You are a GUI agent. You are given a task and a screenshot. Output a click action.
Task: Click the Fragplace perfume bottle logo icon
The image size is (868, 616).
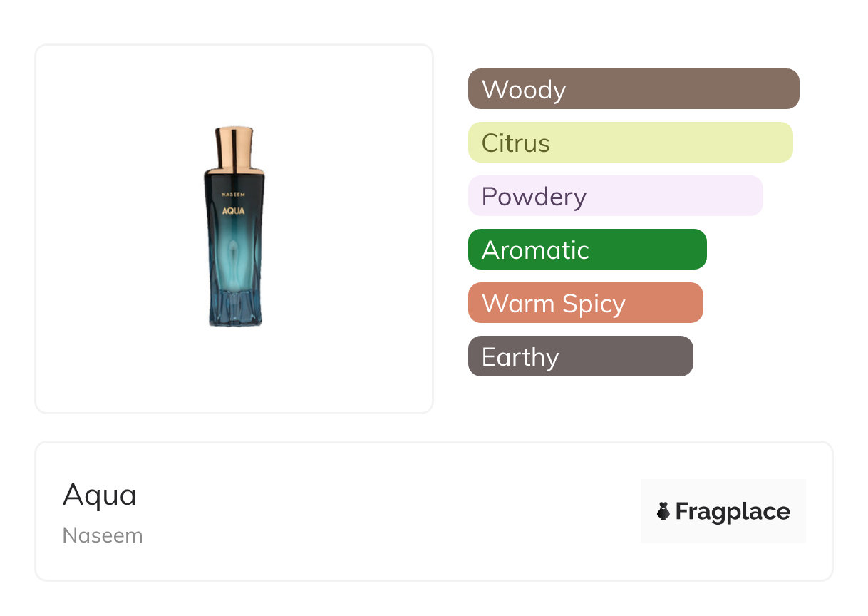(x=663, y=511)
